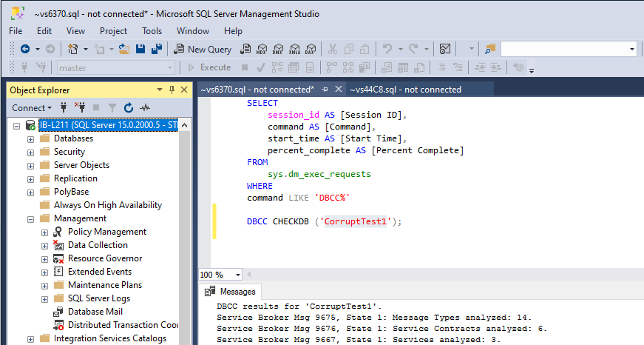
Task: Select Always On High Availability node
Action: pos(108,205)
